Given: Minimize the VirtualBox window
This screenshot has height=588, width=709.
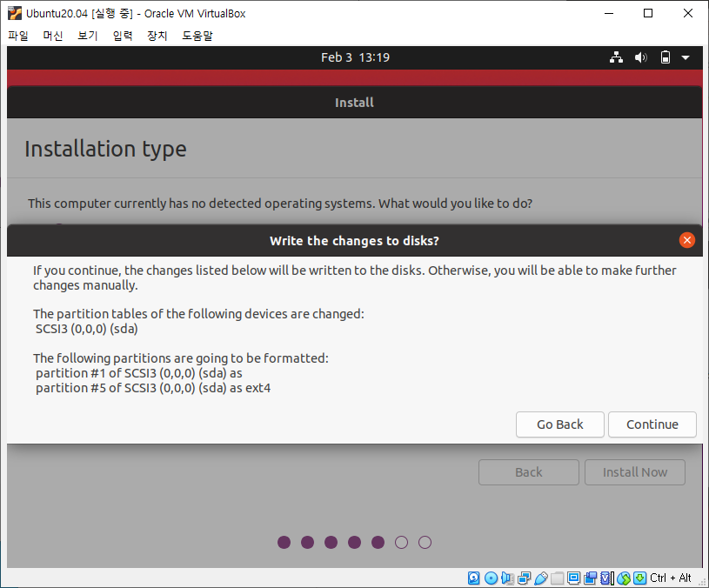Looking at the screenshot, I should 609,13.
